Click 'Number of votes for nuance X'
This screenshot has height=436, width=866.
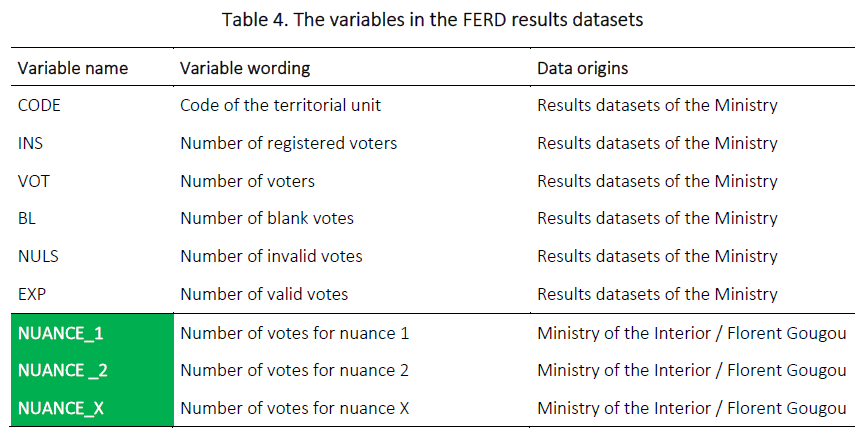[x=294, y=408]
